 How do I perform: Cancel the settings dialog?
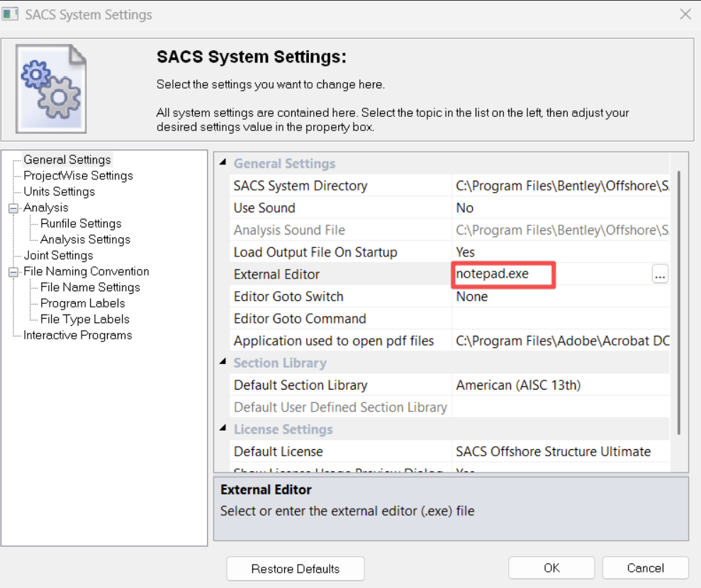645,568
